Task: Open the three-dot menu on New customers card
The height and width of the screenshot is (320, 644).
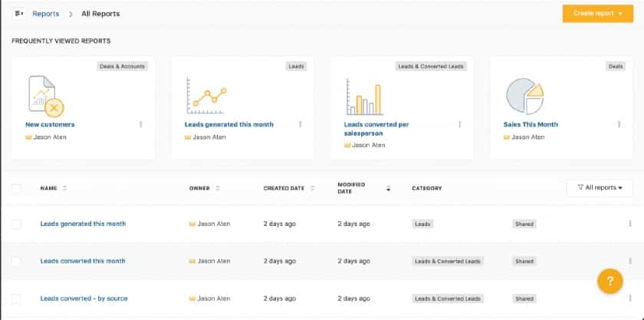Action: [x=141, y=124]
